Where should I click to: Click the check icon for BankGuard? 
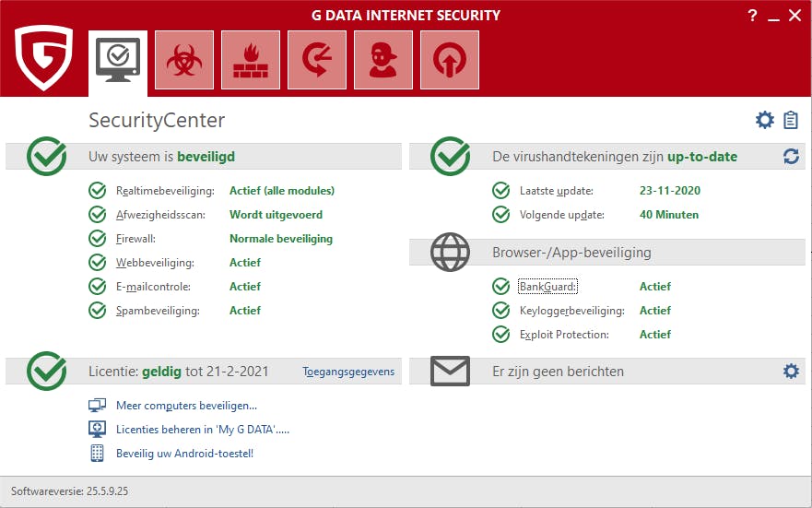[x=500, y=287]
